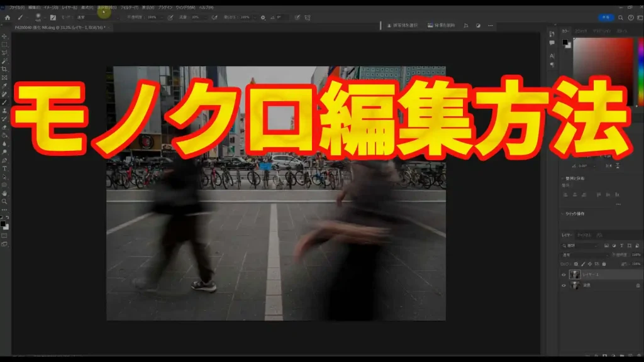This screenshot has width=644, height=362.
Task: Select the Hand tool
Action: tap(4, 193)
